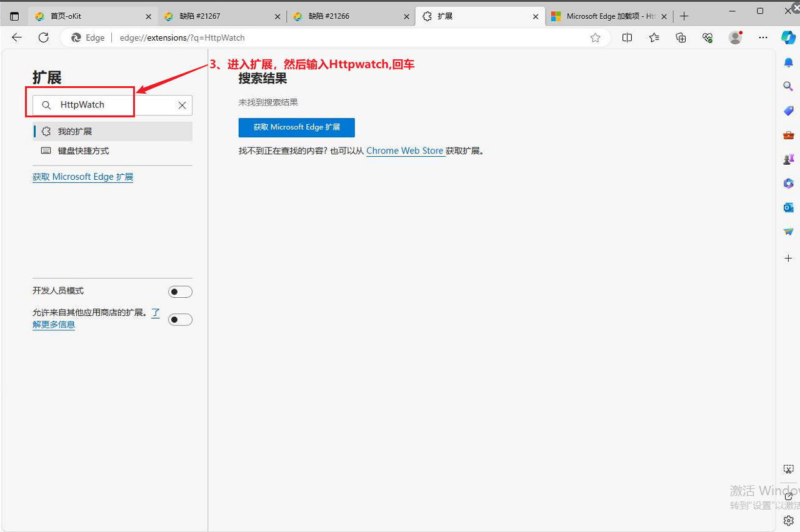Clear the HttpWatch search with the X
The width and height of the screenshot is (800, 532).
click(x=182, y=106)
